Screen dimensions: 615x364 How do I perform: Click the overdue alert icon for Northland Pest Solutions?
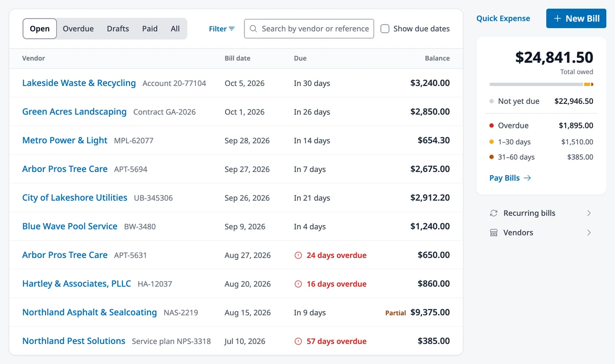(298, 341)
